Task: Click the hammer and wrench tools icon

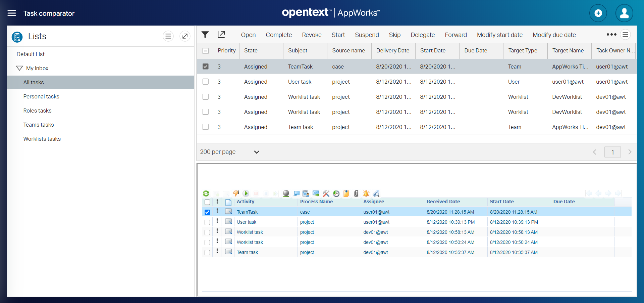Action: (x=326, y=193)
